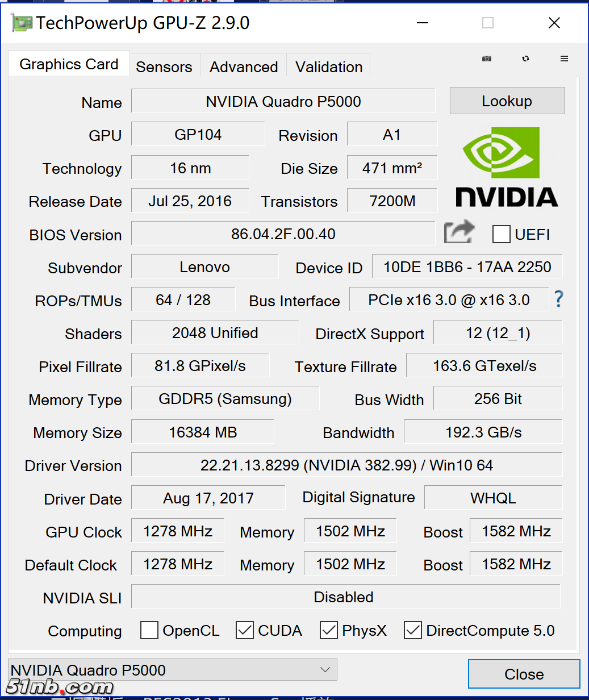Click the Driver Version field
The image size is (589, 700).
[346, 465]
